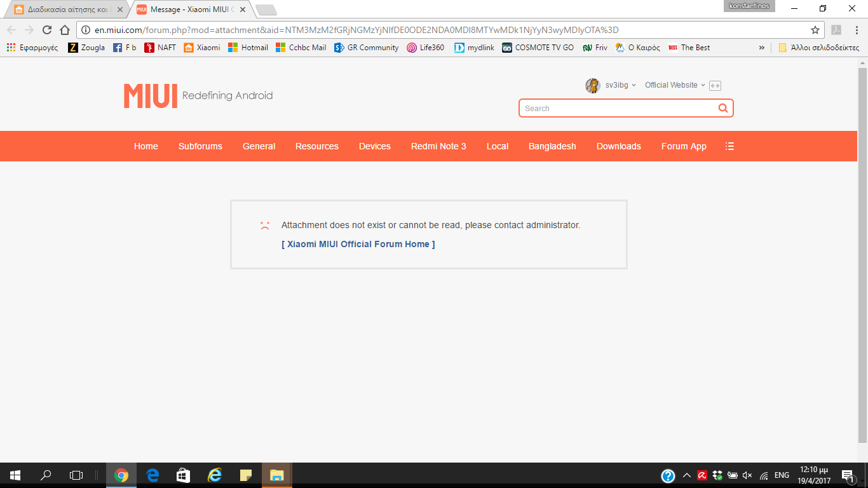Open the Xiaomi bookmark
The image size is (868, 488).
click(202, 48)
